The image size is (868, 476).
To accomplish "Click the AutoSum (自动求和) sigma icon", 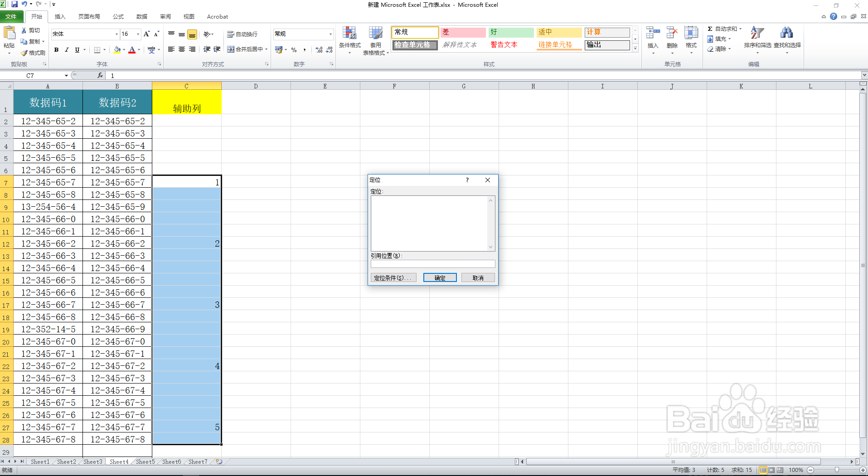I will (x=710, y=29).
